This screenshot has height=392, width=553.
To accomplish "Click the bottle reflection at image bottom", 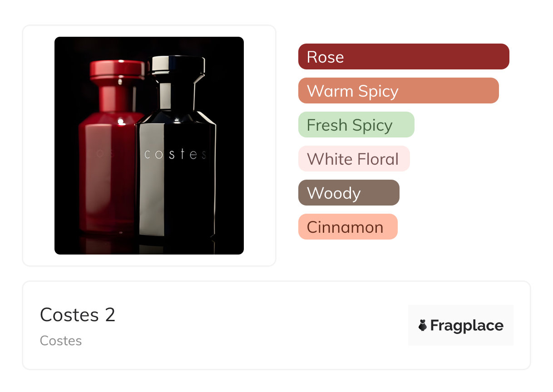I will [x=150, y=246].
